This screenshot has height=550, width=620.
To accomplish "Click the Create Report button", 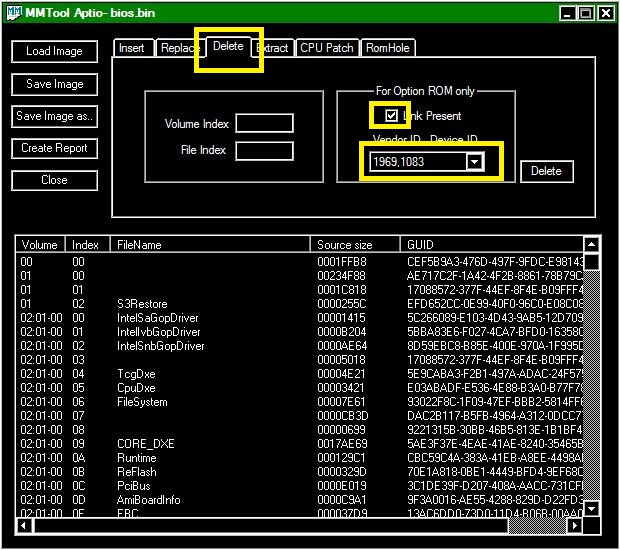I will pyautogui.click(x=54, y=148).
